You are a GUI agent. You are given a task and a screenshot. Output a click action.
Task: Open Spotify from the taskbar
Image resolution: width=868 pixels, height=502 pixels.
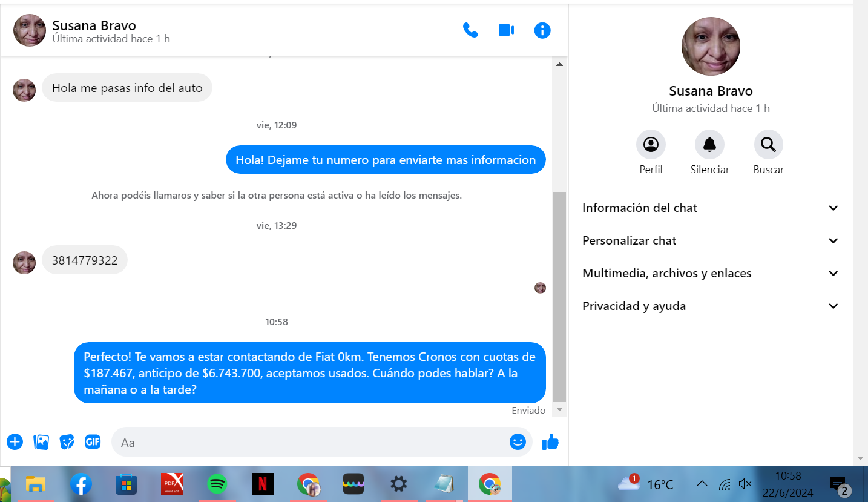click(217, 484)
